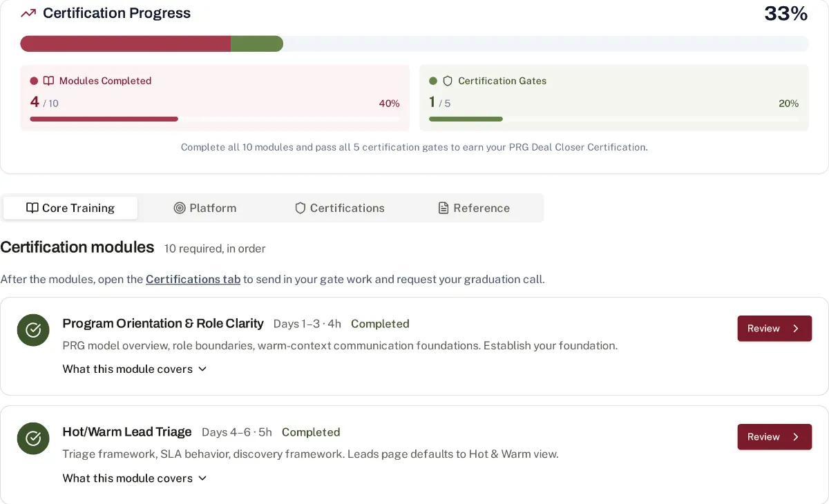Review the Hot/Warm Lead Triage module

pos(774,437)
